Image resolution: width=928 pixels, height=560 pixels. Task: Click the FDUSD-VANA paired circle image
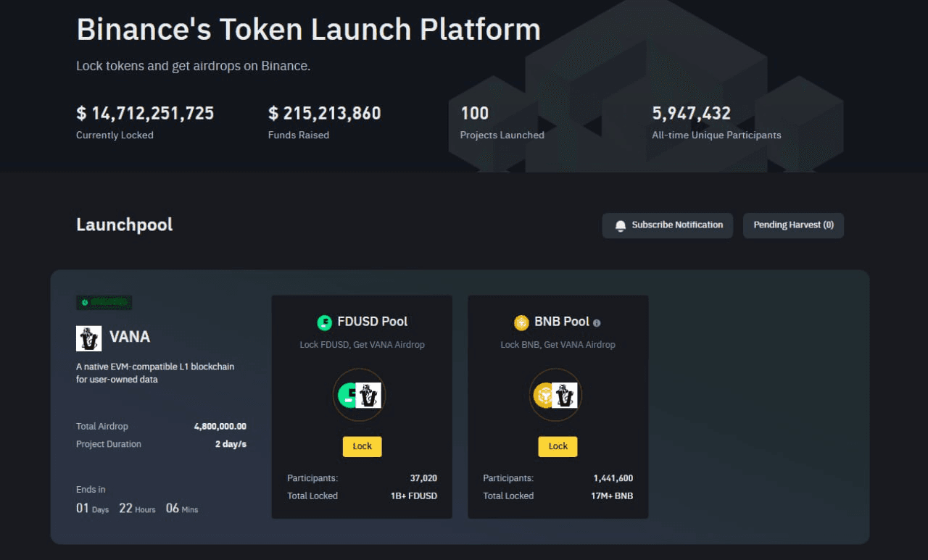360,396
